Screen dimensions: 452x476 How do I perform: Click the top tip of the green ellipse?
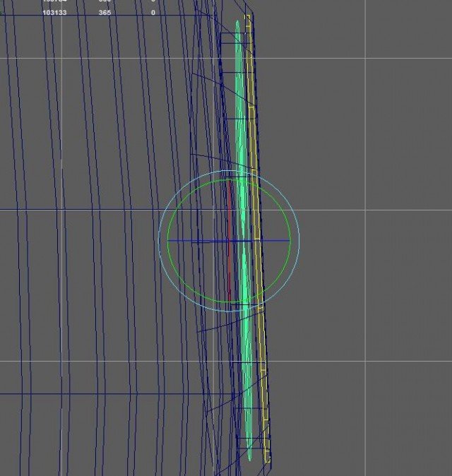[238, 22]
